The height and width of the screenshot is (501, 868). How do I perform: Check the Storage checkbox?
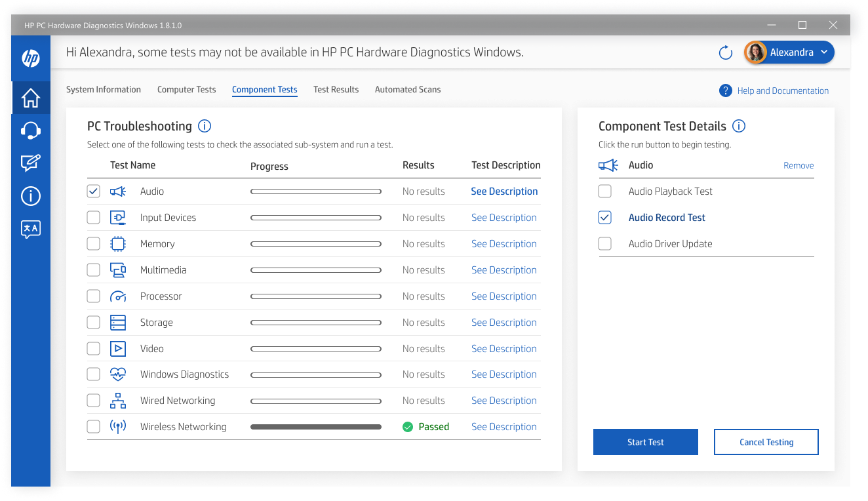tap(94, 323)
